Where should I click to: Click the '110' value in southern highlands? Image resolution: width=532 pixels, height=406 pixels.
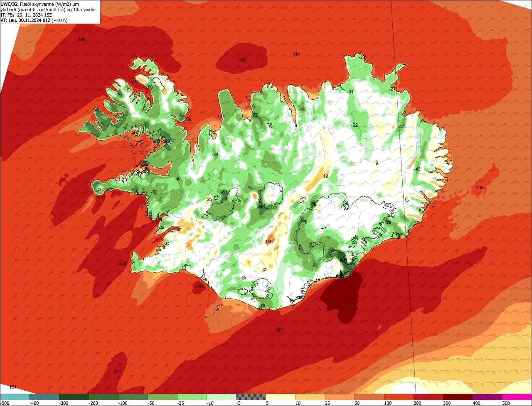pyautogui.click(x=269, y=242)
